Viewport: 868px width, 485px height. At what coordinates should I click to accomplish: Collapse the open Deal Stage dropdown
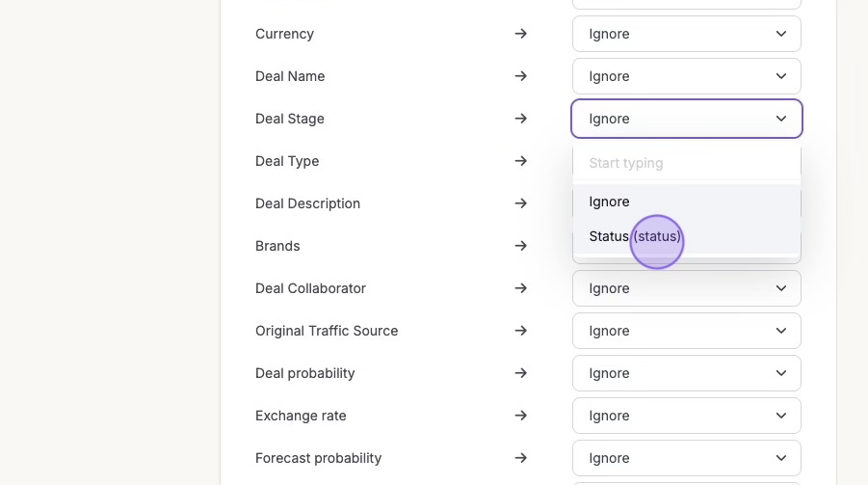coord(686,119)
